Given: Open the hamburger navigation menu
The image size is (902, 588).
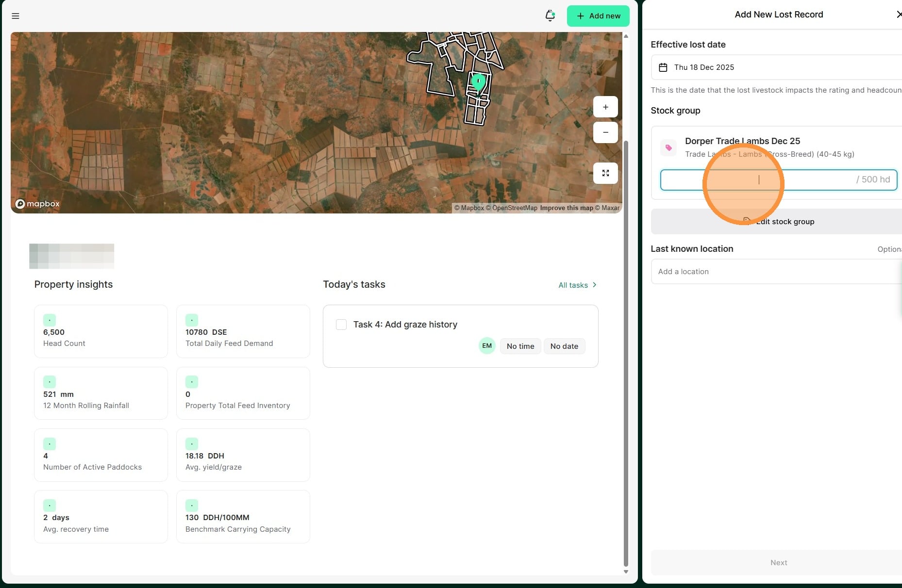Looking at the screenshot, I should (x=16, y=16).
